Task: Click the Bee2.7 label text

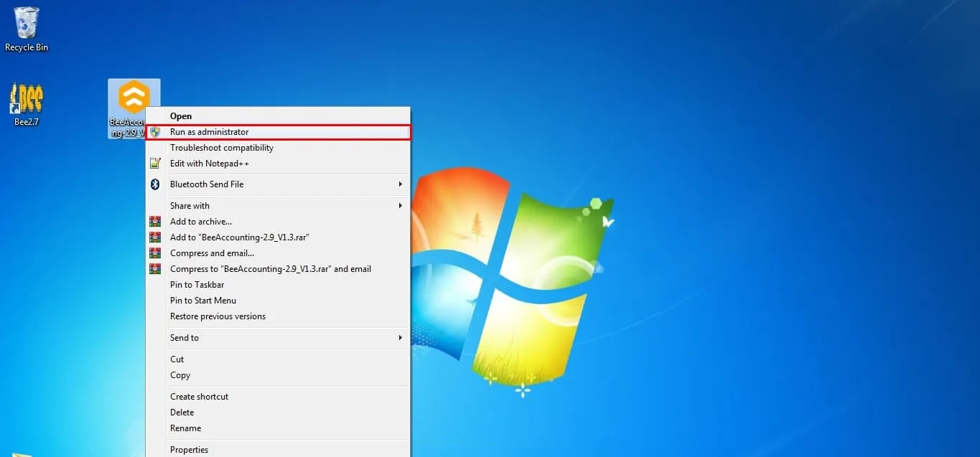Action: coord(27,122)
